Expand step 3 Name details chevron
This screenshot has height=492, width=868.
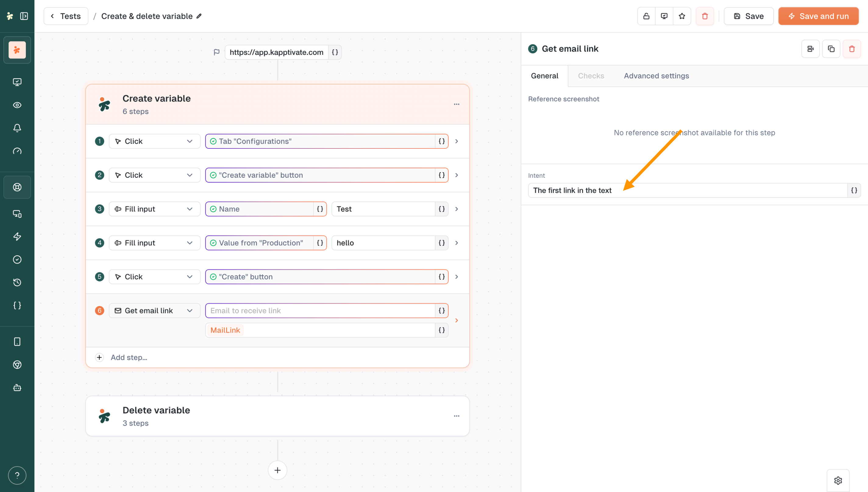(x=457, y=209)
